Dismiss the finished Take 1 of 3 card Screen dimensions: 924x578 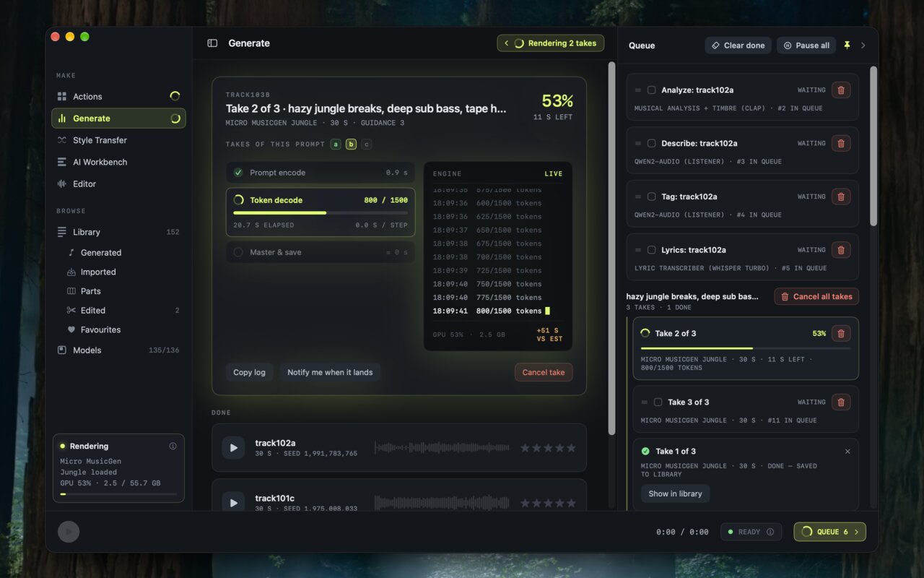847,451
